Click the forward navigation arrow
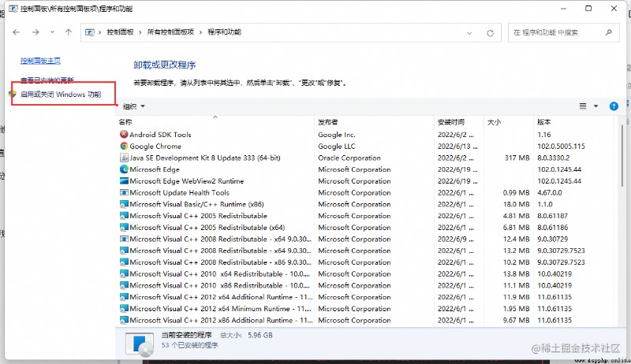 35,32
